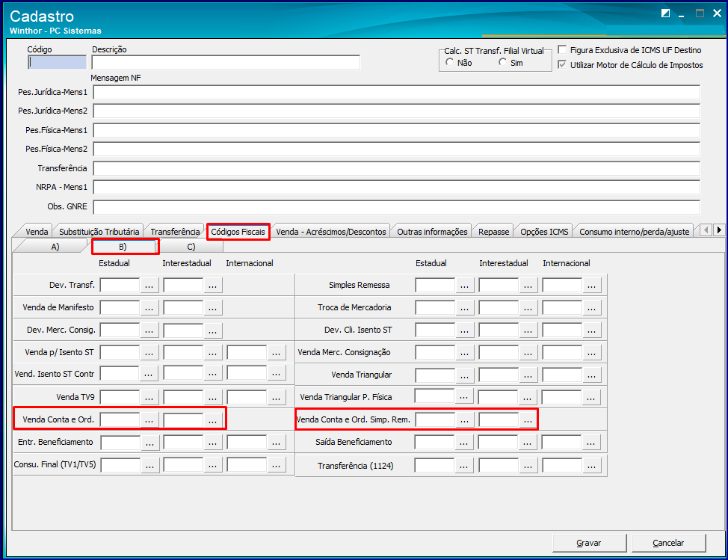Open lookup for Dev. Merc. Consig. Estadual

[149, 330]
